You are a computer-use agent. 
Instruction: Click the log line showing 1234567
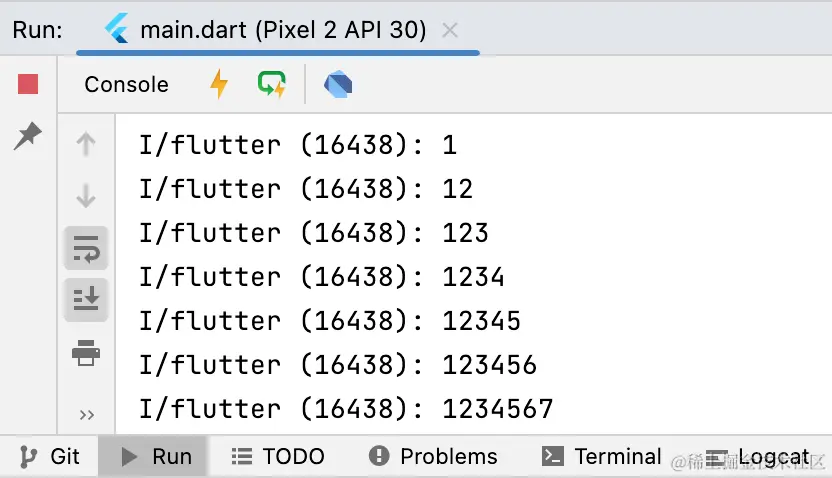coord(346,409)
